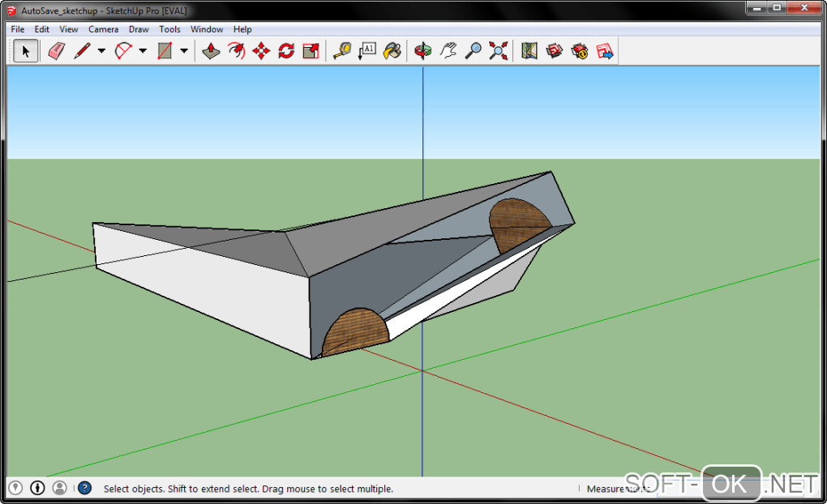The height and width of the screenshot is (504, 827).
Task: Open the Window menu
Action: [x=207, y=29]
